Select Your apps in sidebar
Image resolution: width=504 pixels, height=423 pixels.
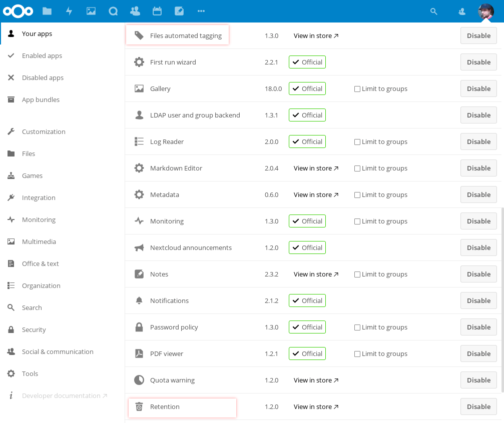[x=63, y=33]
